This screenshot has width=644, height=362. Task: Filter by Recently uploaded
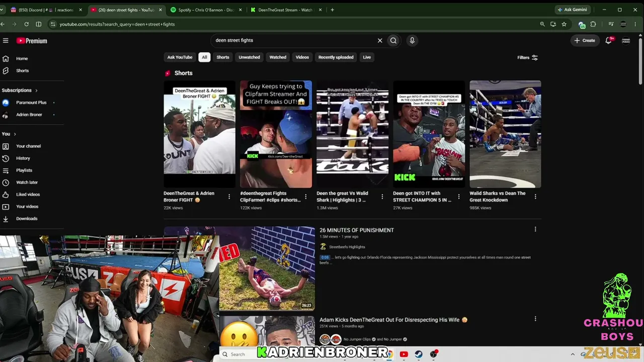coord(336,57)
